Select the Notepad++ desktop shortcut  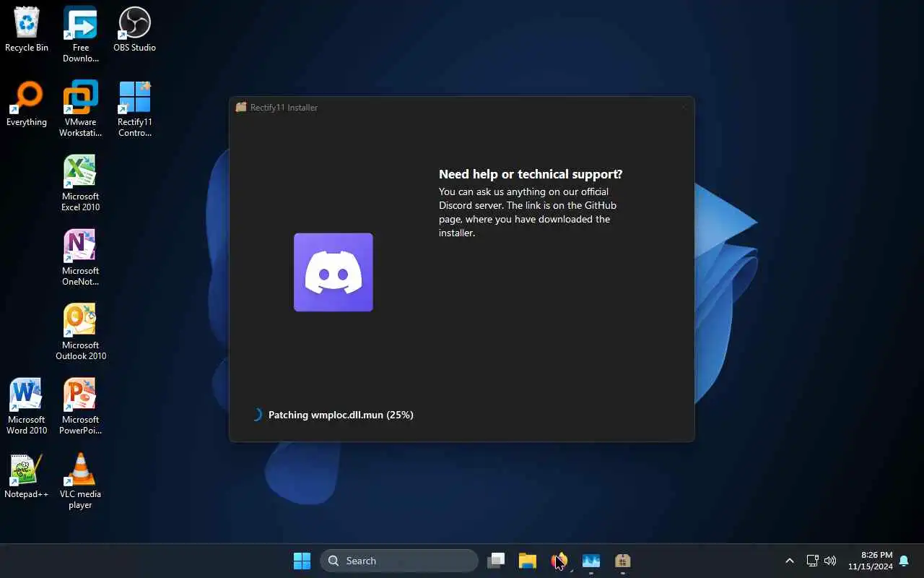tap(27, 475)
